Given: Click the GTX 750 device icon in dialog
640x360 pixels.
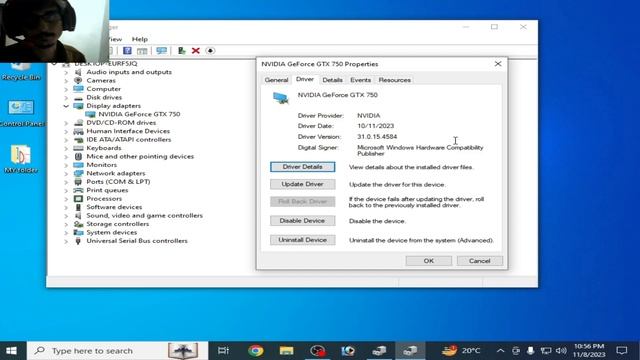Looking at the screenshot, I should click(280, 98).
